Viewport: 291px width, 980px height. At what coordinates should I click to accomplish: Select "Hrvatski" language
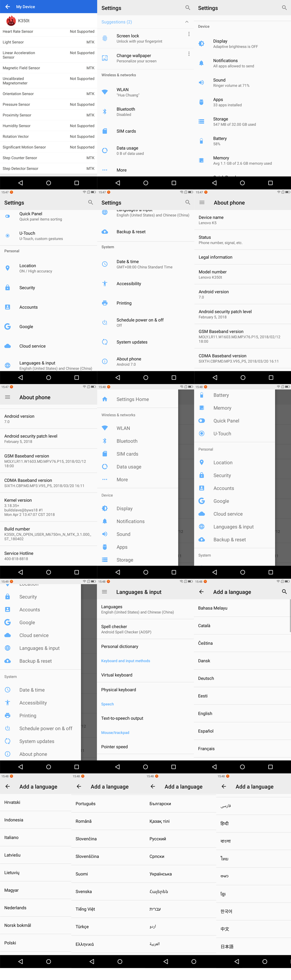pos(36,802)
